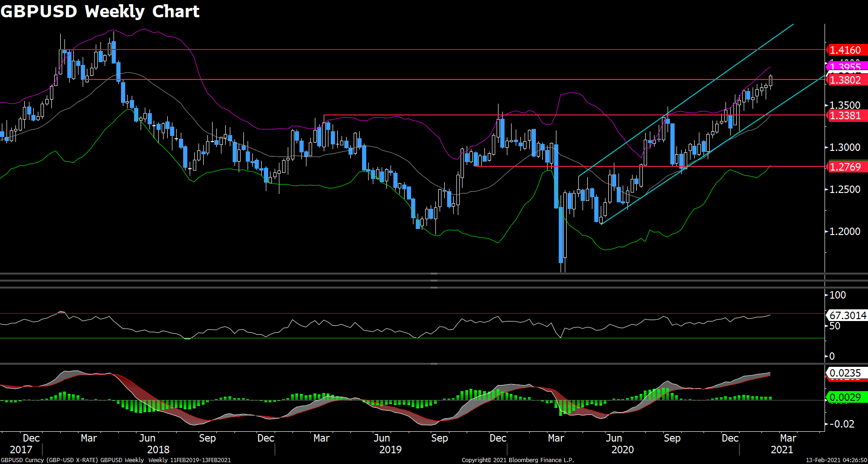This screenshot has width=868, height=464.
Task: Click the 2018 year label on the time axis
Action: 158,450
